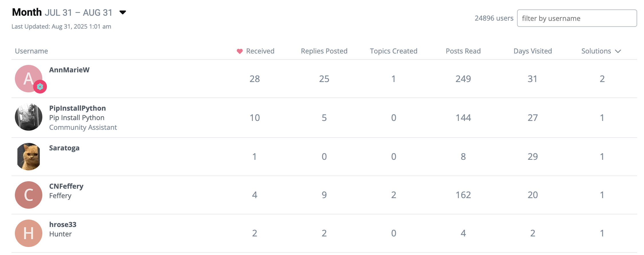The height and width of the screenshot is (255, 644).
Task: Sort by the Days Visited header
Action: [x=532, y=51]
